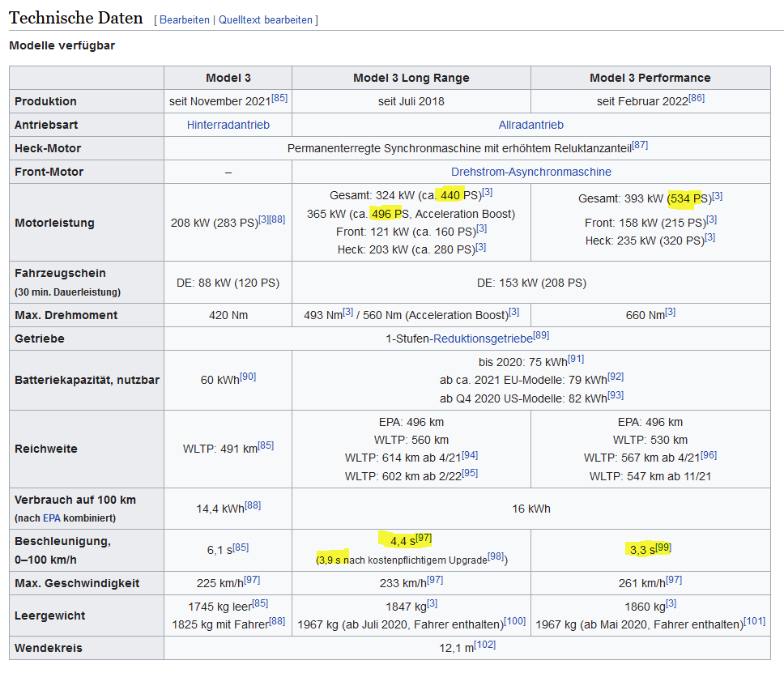Open footnote 91 after 75 kWh
The width and height of the screenshot is (784, 673).
[x=576, y=359]
